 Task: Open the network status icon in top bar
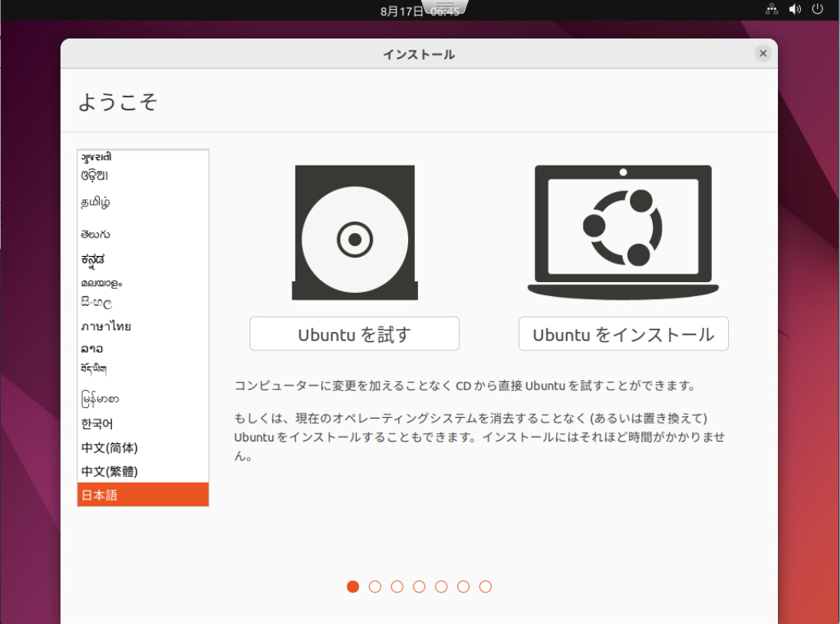click(772, 9)
